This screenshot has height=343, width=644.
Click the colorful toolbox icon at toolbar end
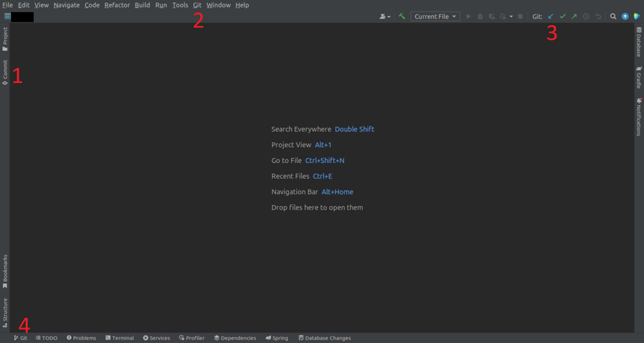coord(636,17)
